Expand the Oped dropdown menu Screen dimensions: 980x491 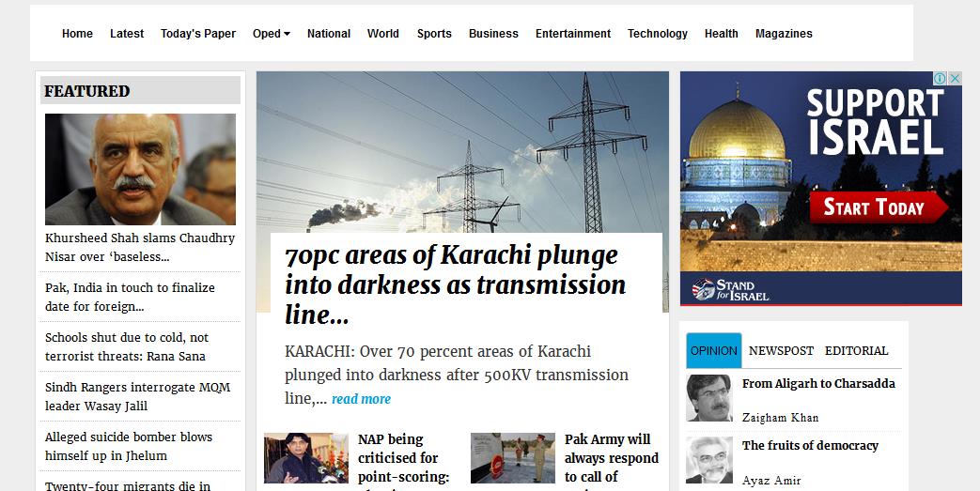coord(272,34)
